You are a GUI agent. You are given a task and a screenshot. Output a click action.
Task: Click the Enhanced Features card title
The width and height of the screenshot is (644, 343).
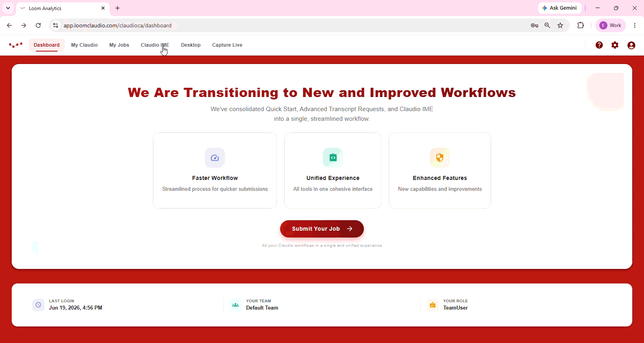(440, 178)
